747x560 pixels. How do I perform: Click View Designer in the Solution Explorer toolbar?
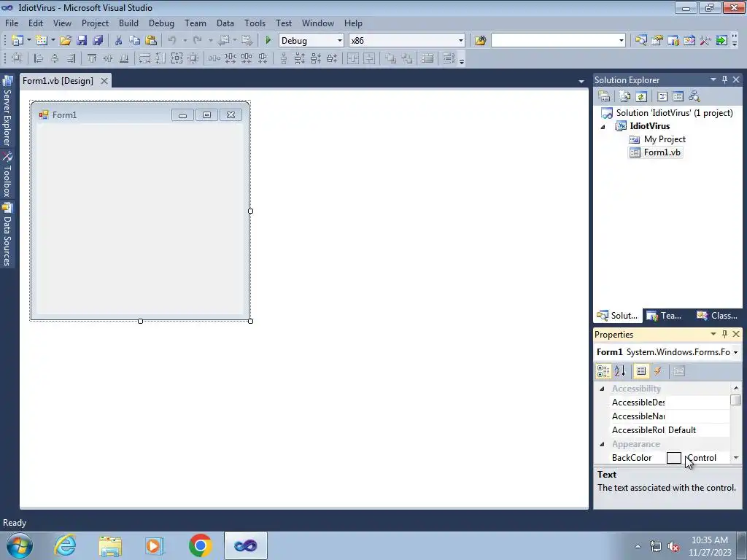coord(678,97)
